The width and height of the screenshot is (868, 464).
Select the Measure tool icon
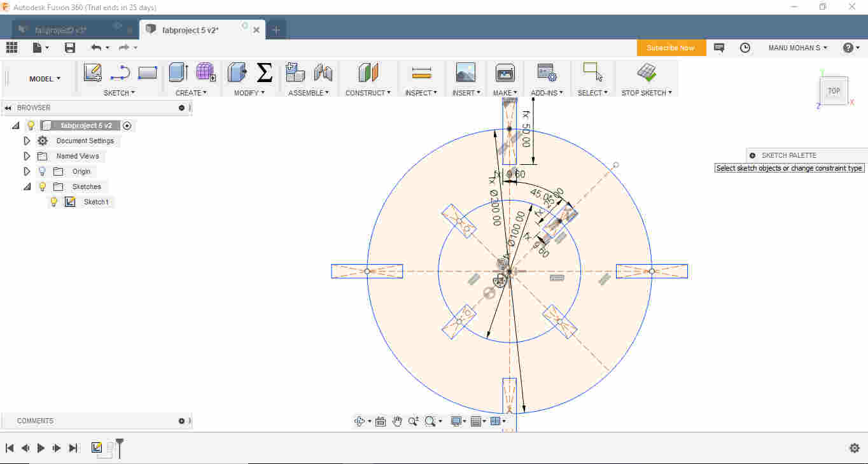tap(421, 73)
